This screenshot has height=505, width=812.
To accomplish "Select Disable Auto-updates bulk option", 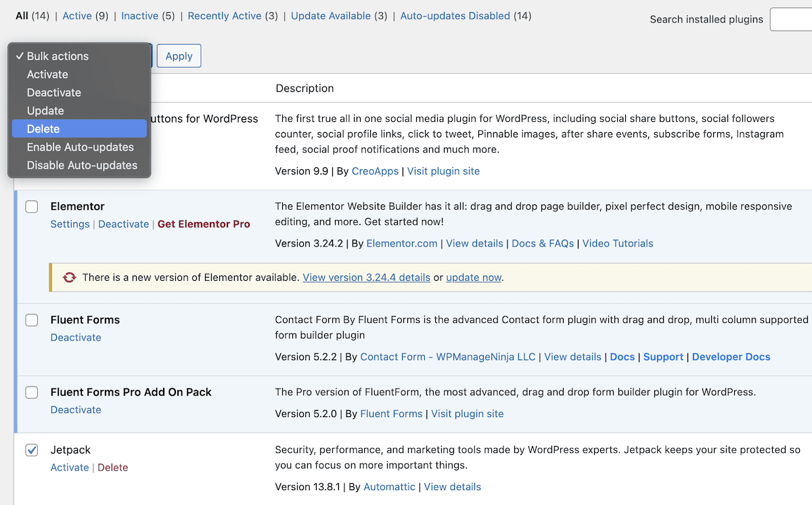I will (x=79, y=165).
